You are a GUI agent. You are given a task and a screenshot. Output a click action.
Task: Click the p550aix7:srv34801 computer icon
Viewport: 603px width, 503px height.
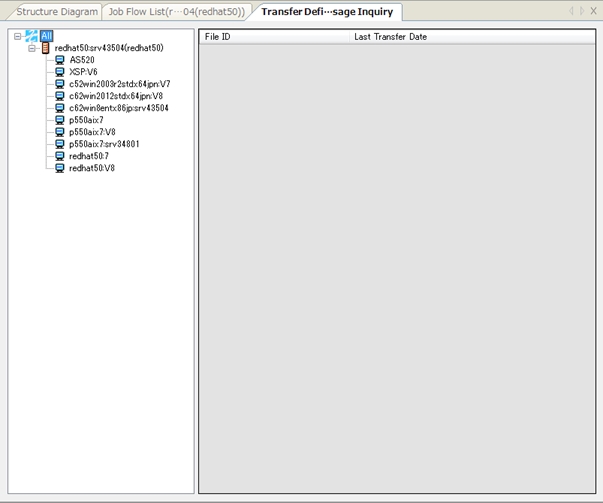point(60,144)
